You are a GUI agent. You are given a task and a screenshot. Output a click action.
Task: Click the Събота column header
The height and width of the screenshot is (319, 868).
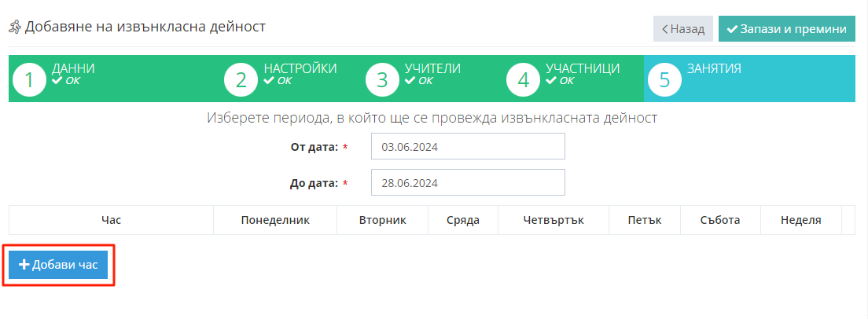[720, 220]
